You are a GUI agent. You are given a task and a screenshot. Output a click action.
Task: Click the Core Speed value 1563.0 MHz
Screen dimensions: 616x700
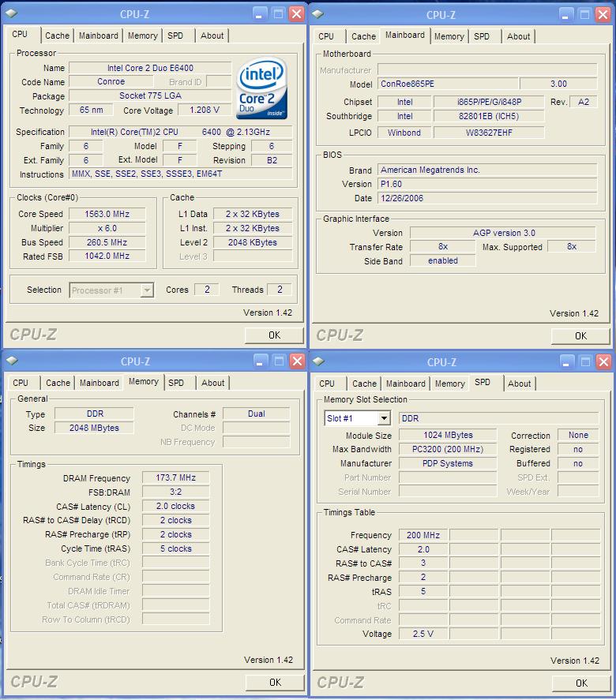[107, 214]
